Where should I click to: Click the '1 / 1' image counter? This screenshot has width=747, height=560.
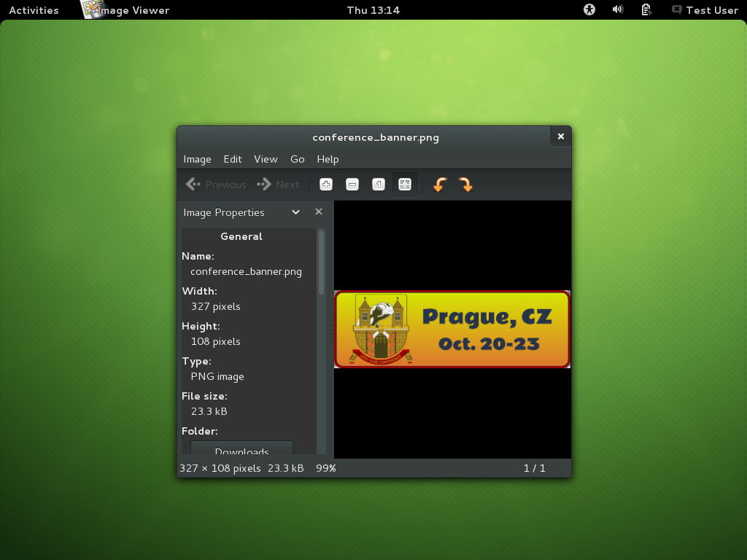coord(534,468)
